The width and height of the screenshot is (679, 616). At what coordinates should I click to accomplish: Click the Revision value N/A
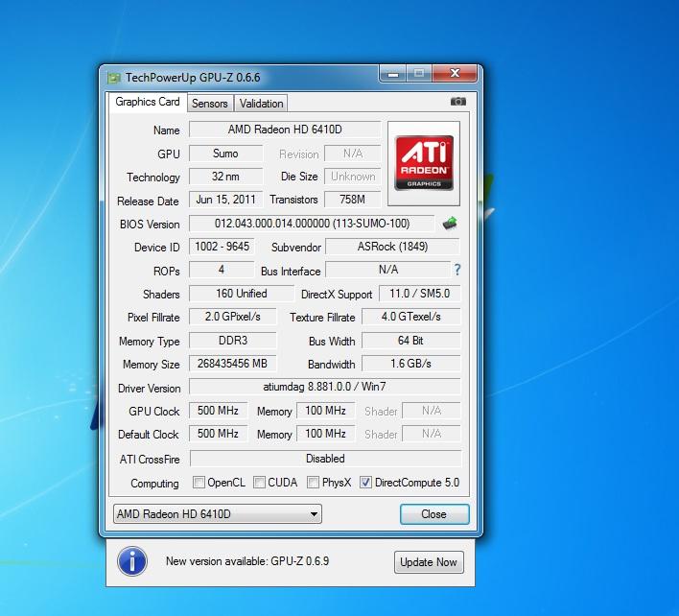353,154
